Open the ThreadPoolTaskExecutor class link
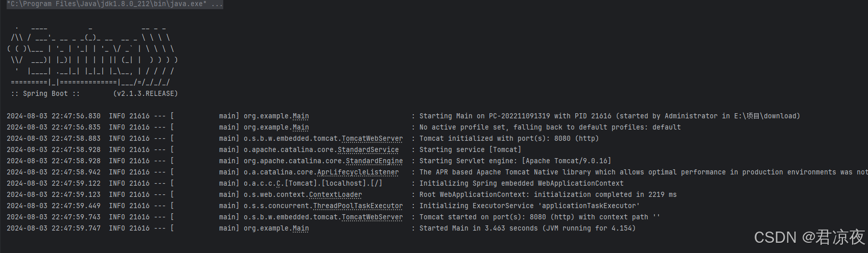This screenshot has width=868, height=253. (358, 206)
